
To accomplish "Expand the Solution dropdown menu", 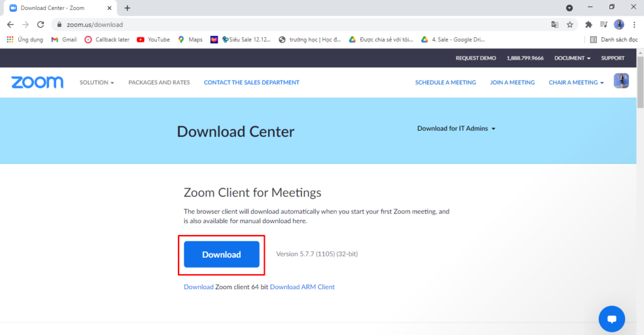I will [97, 82].
